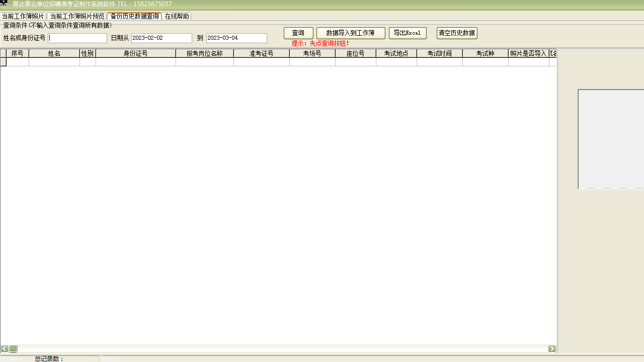Open the 当前工作簿照片预览 tab
Image resolution: width=644 pixels, height=362 pixels.
pyautogui.click(x=77, y=16)
